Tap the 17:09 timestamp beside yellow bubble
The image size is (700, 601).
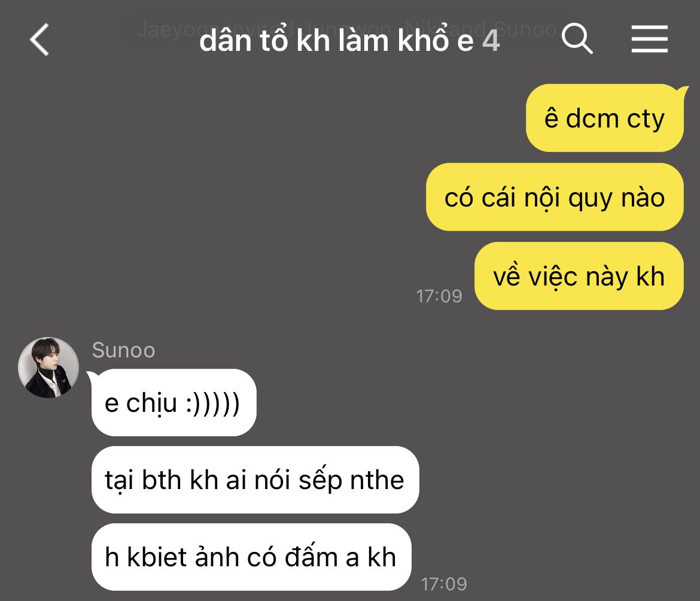(439, 296)
